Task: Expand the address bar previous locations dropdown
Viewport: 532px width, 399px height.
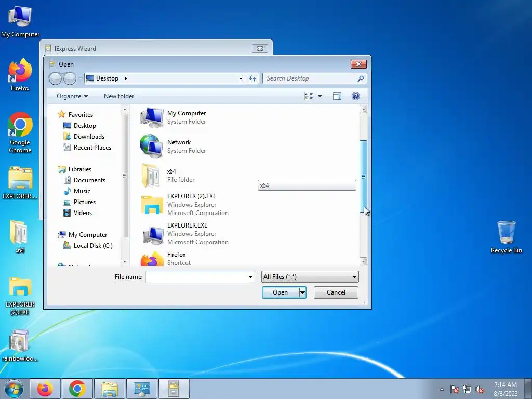Action: coord(241,79)
